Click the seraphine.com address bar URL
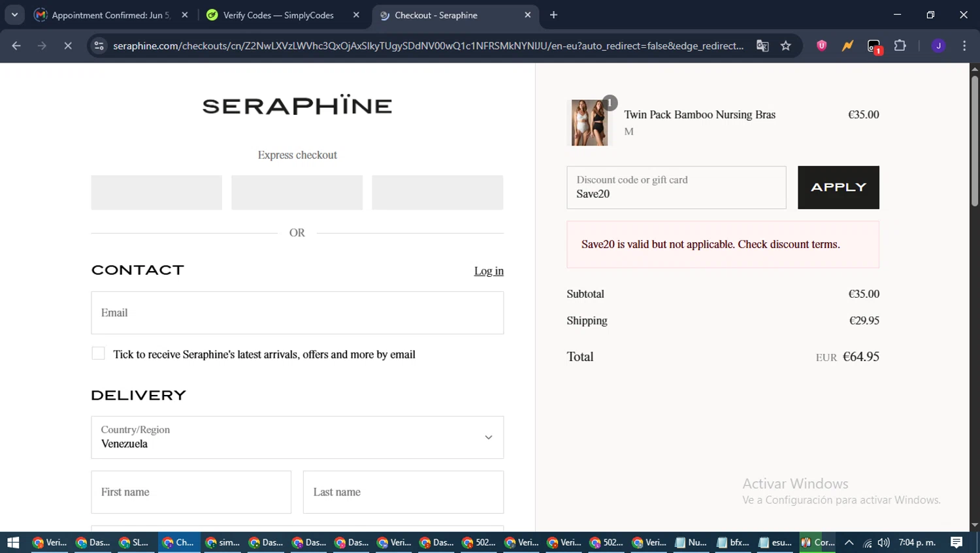This screenshot has height=553, width=980. [x=428, y=46]
